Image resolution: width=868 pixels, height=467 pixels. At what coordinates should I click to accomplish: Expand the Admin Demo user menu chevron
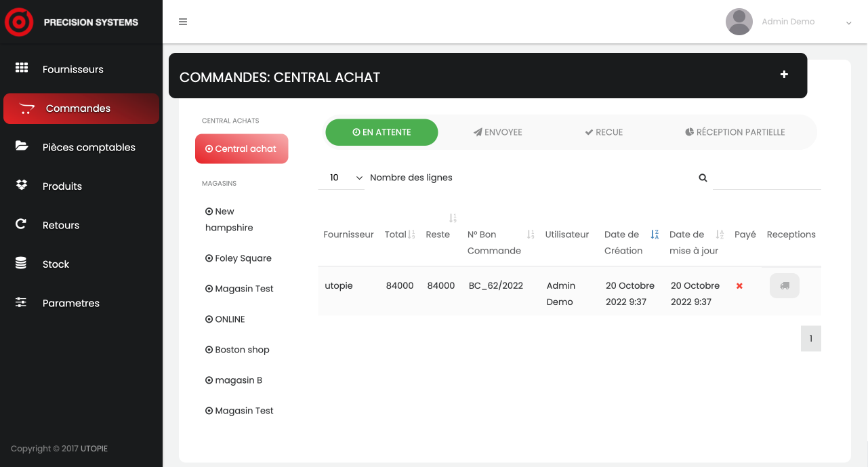tap(848, 23)
